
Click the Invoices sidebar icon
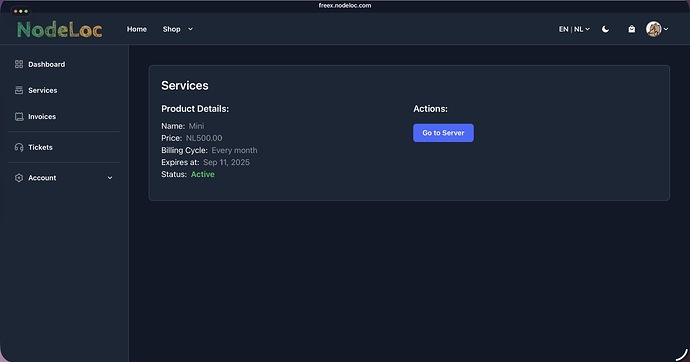pos(19,117)
